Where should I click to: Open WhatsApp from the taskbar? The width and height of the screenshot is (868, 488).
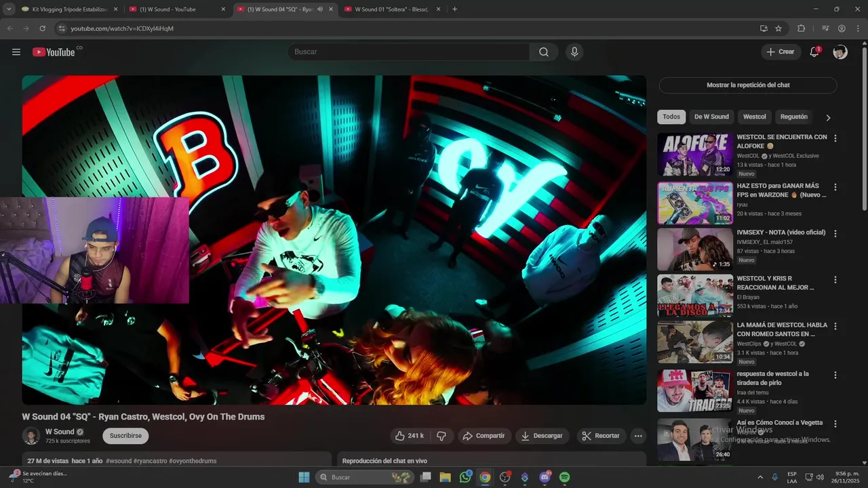point(465,477)
